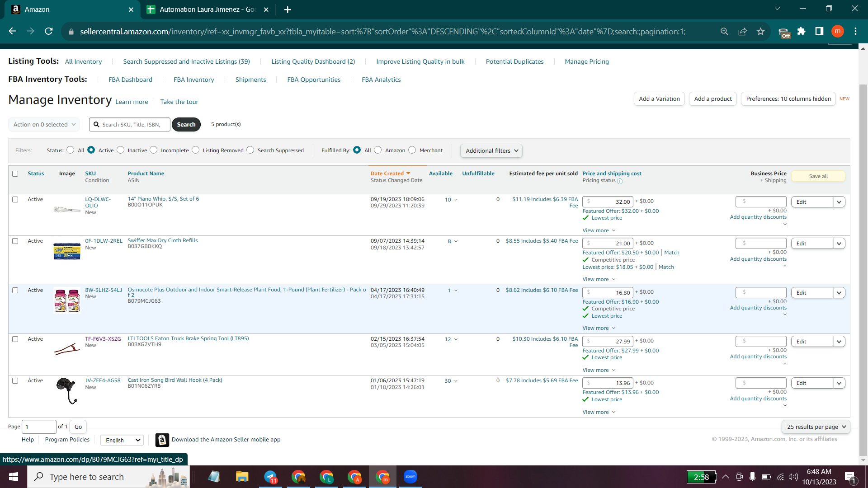Open the Telegram taskbar icon
The width and height of the screenshot is (868, 488).
click(x=270, y=477)
